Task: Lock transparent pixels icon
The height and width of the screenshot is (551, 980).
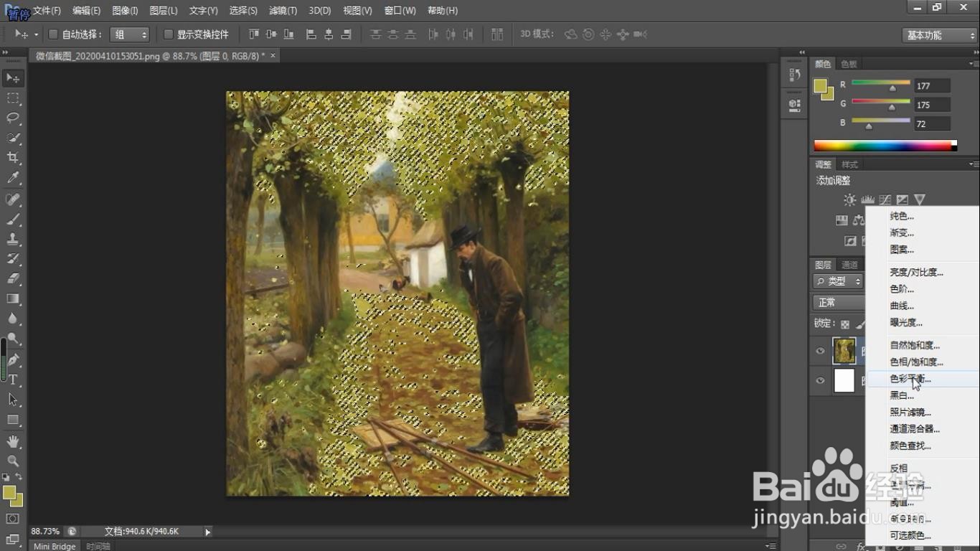Action: click(845, 324)
